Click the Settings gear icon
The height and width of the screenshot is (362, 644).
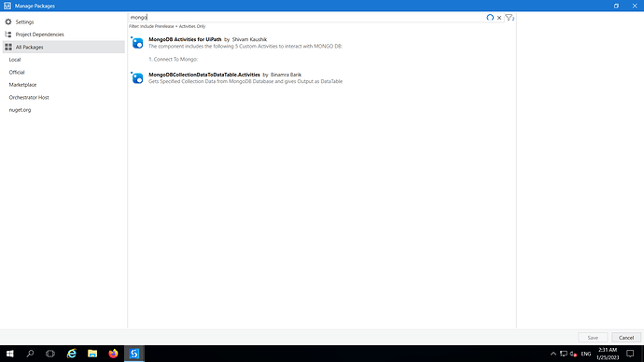point(8,21)
